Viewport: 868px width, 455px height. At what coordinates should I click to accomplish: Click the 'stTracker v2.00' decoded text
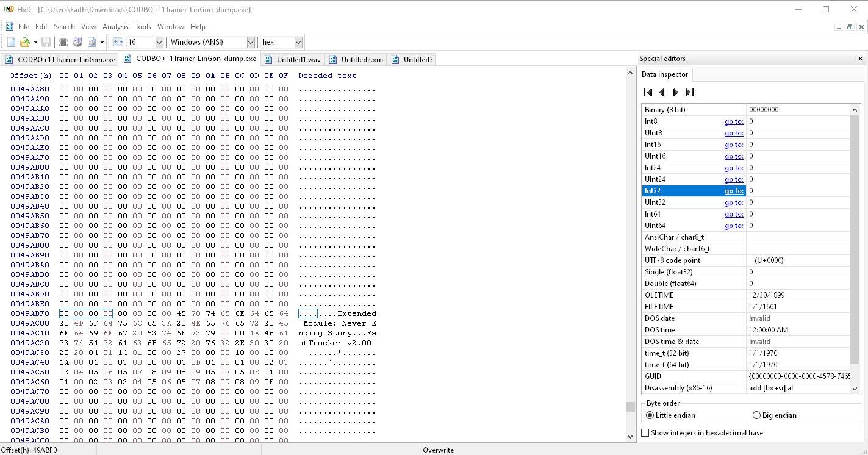[x=335, y=343]
